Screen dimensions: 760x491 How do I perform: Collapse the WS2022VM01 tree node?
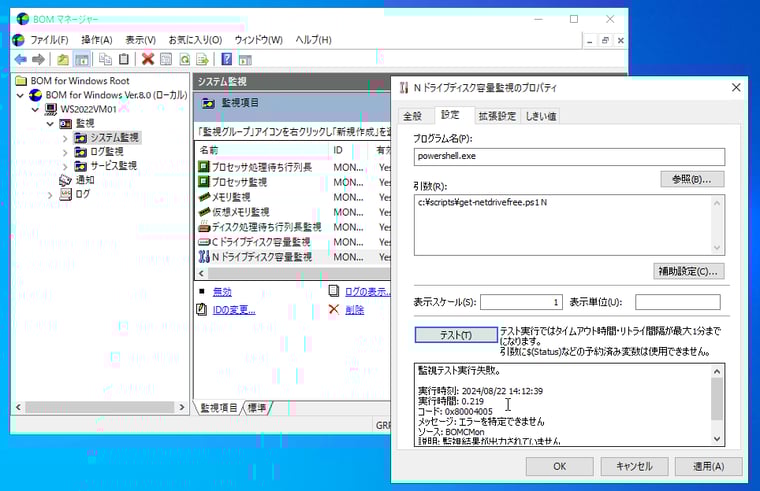(35, 110)
